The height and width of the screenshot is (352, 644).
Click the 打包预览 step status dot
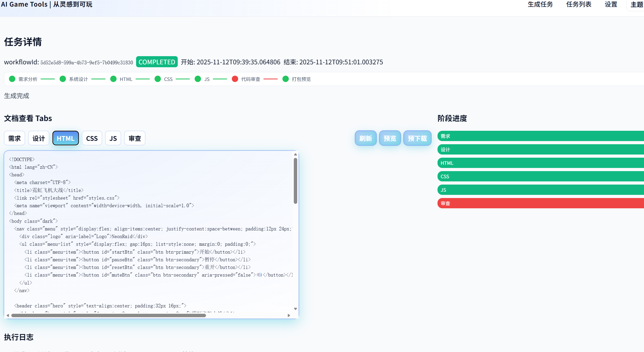pos(286,79)
